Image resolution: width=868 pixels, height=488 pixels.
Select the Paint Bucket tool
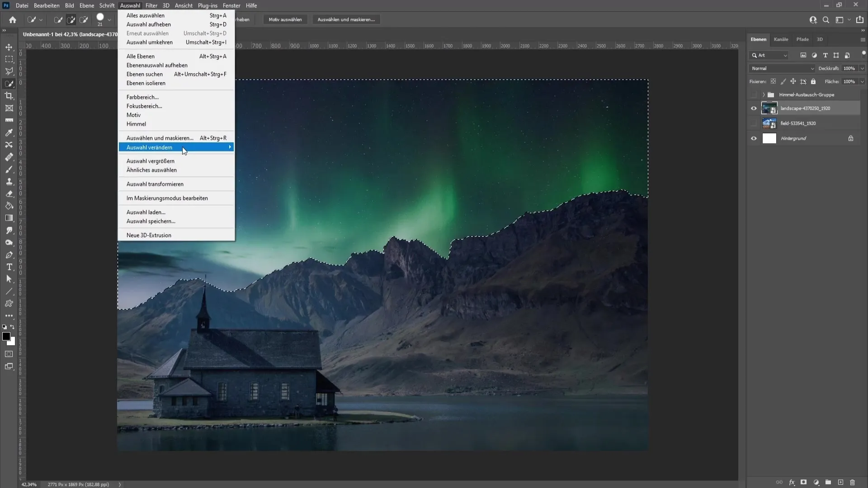click(x=9, y=206)
